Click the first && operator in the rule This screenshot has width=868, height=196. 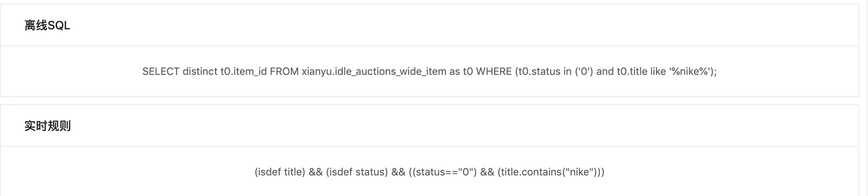coord(315,172)
